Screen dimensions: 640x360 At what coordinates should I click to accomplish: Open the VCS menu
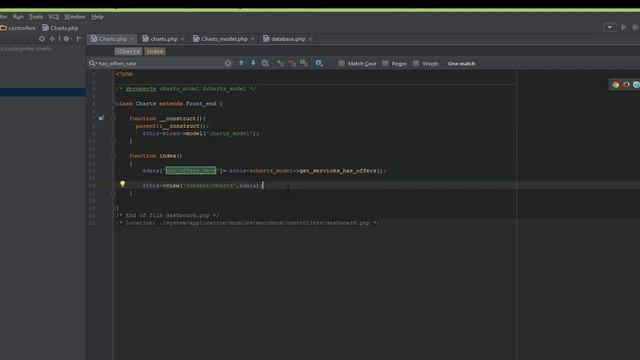(53, 17)
